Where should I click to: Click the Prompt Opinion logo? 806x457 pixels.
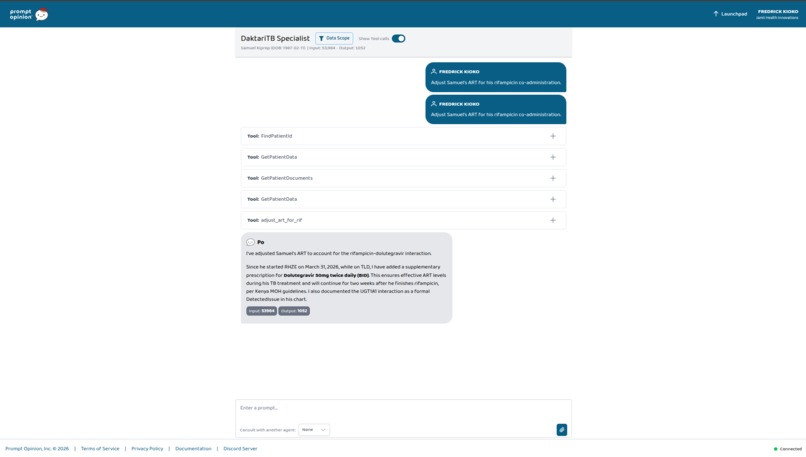(29, 14)
